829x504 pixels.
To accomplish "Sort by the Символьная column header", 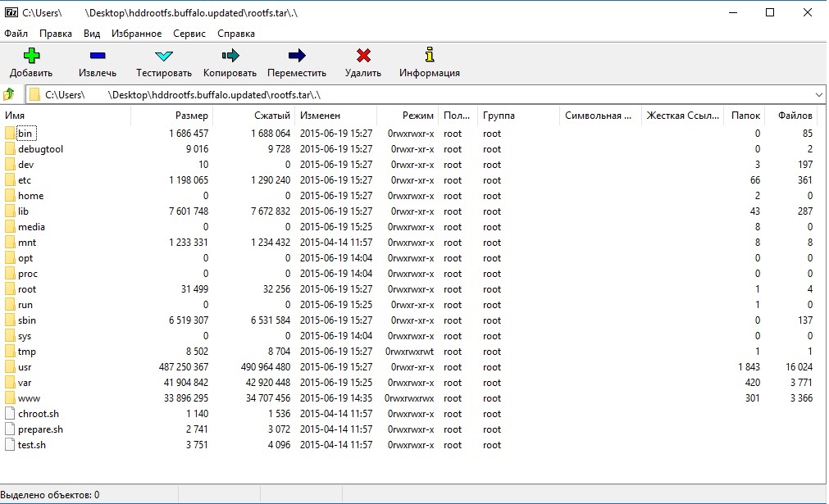I will [599, 116].
